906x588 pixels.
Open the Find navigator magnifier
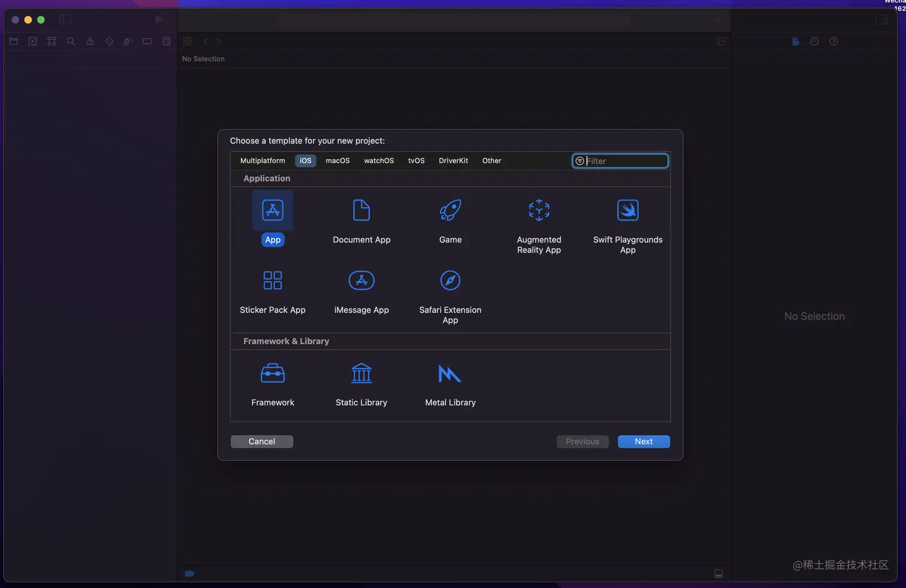[71, 41]
